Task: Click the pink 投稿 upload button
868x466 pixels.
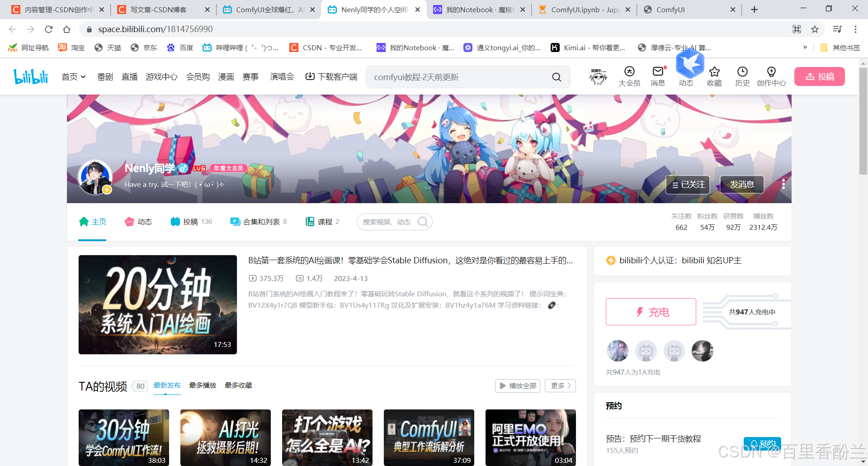Action: point(820,76)
